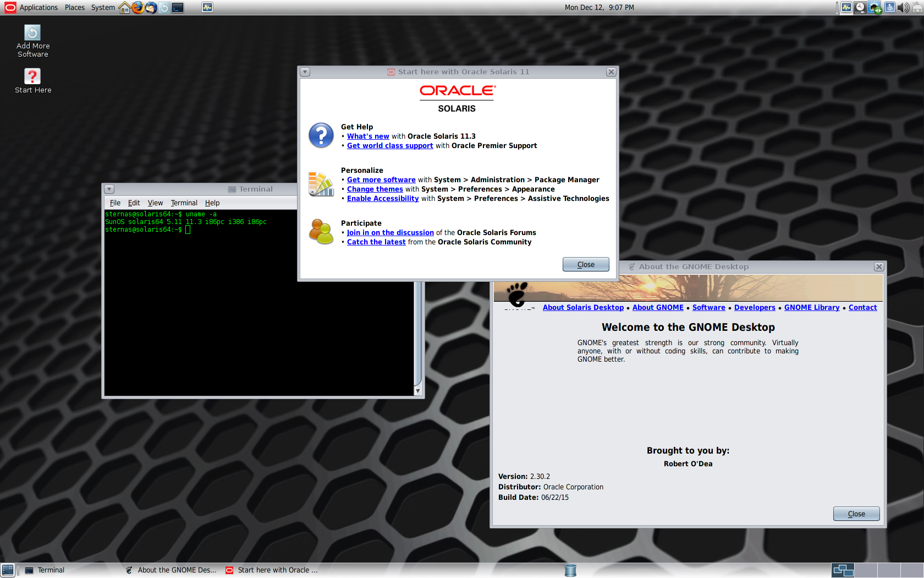
Task: Open the Applications menu
Action: (x=38, y=7)
